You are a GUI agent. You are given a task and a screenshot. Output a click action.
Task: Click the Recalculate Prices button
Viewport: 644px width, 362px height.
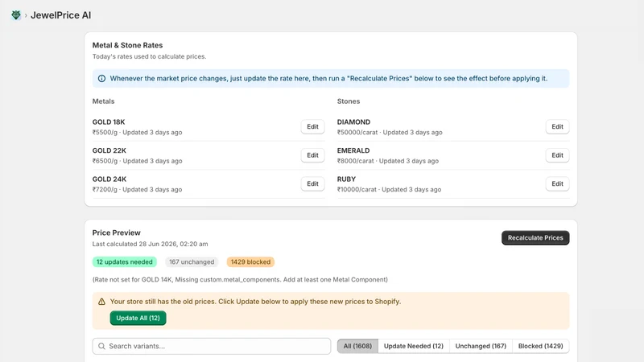click(x=535, y=237)
